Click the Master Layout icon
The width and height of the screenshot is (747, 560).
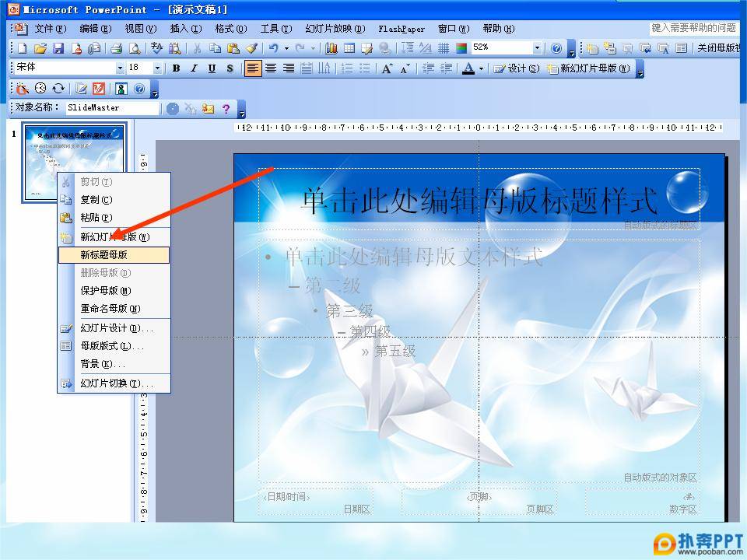682,48
